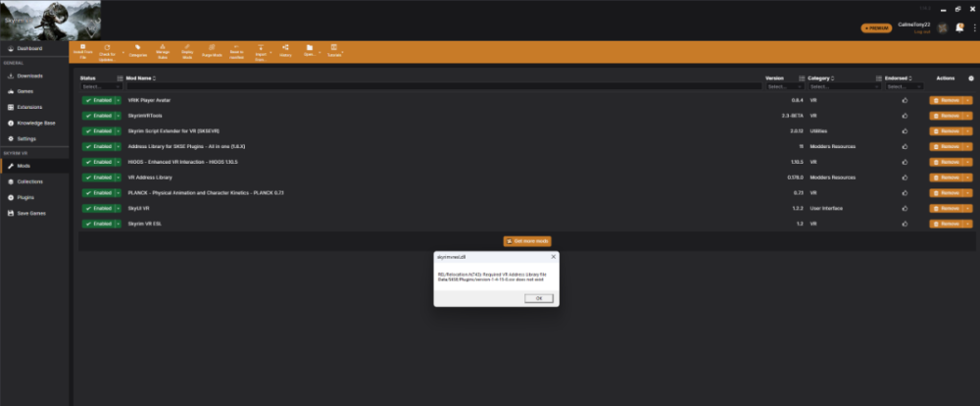Screen dimensions: 980x406
Task: Remove Skyrim VR ESL mod
Action: tap(947, 224)
